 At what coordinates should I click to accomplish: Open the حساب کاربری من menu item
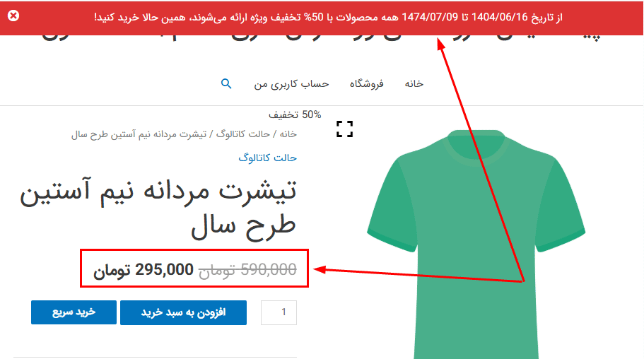(291, 84)
